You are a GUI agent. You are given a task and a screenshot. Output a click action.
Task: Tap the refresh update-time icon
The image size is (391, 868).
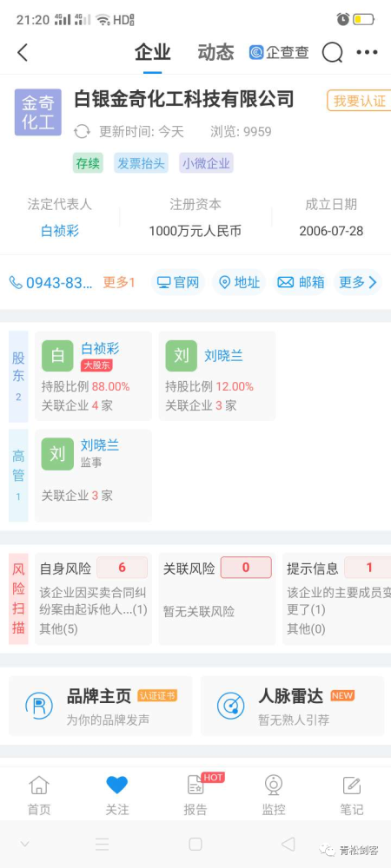coord(82,132)
